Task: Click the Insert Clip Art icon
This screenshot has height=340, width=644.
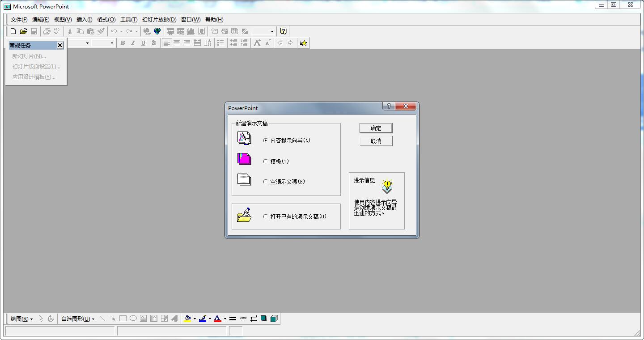Action: [201, 31]
